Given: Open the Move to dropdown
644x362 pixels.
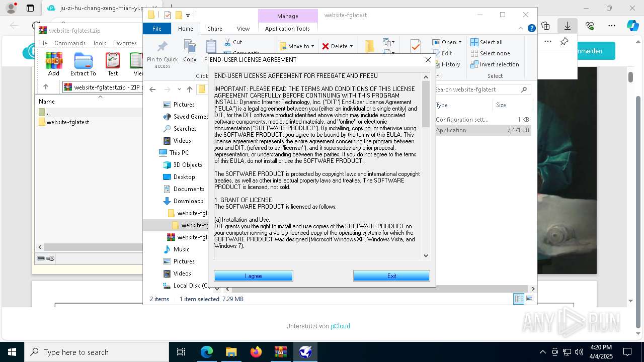Looking at the screenshot, I should pos(297,46).
